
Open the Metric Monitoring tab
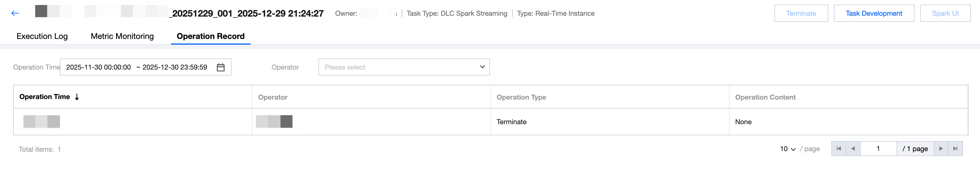pos(122,36)
